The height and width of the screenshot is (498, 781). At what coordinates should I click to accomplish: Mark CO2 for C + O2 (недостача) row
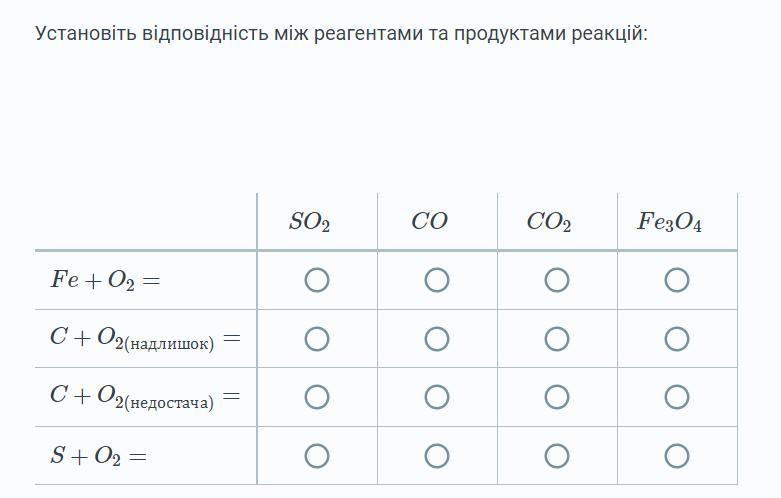click(x=557, y=397)
